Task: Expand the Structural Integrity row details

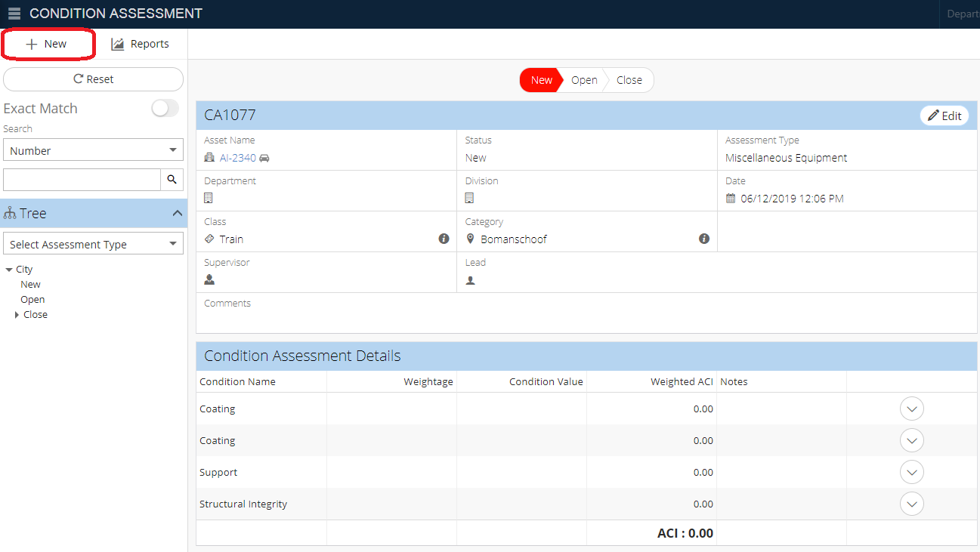Action: 912,504
